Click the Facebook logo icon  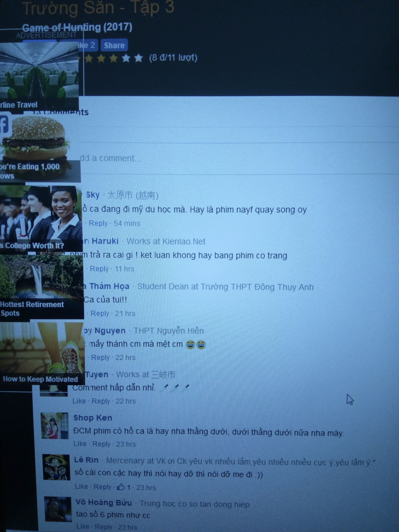click(x=4, y=125)
